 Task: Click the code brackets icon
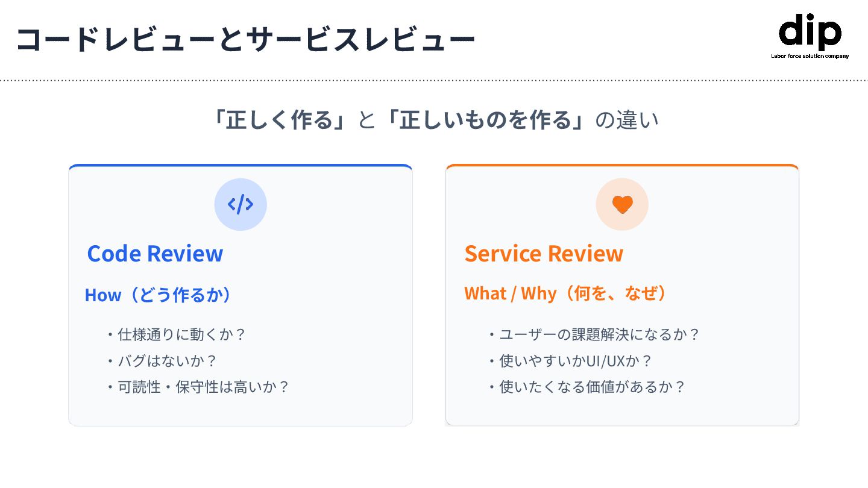241,204
